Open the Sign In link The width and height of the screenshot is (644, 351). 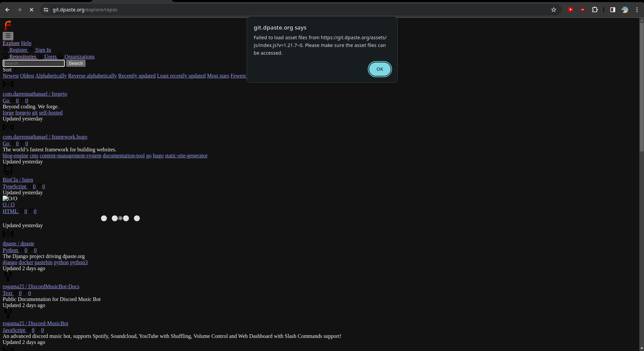43,50
